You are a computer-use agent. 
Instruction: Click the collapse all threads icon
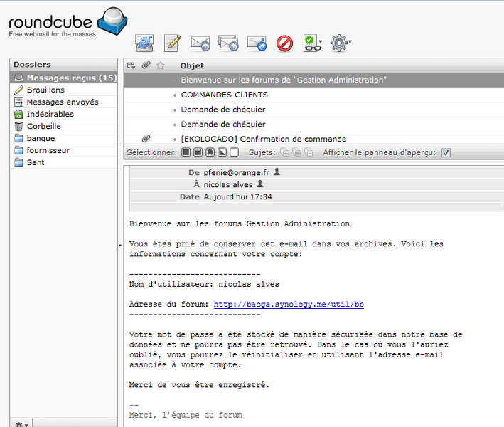(309, 152)
